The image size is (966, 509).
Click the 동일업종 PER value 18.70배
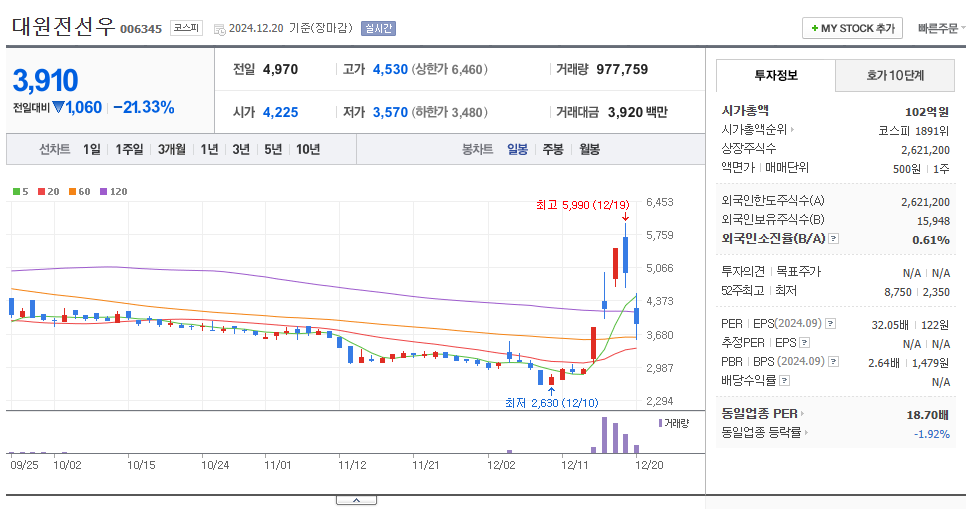coord(928,415)
